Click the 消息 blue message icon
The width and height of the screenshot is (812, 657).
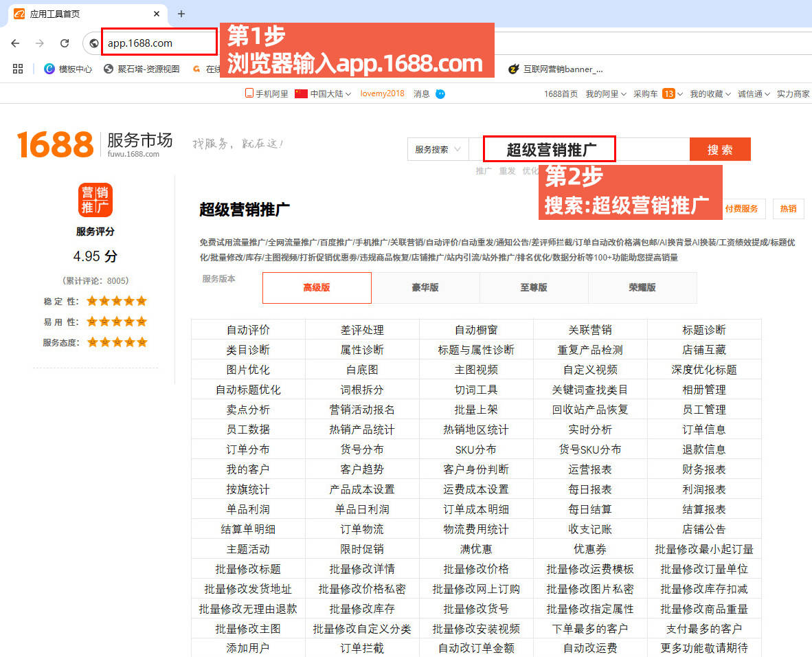440,94
